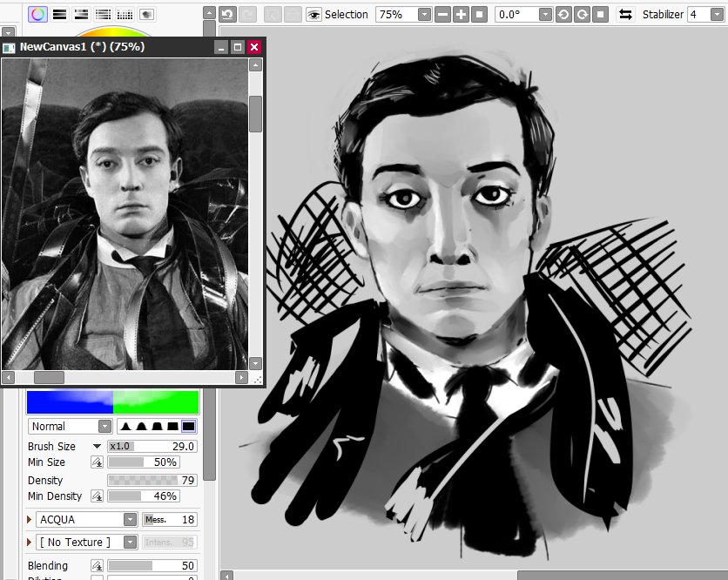Expand the No Texture settings triangle
Viewport: 728px width, 580px height.
[30, 542]
